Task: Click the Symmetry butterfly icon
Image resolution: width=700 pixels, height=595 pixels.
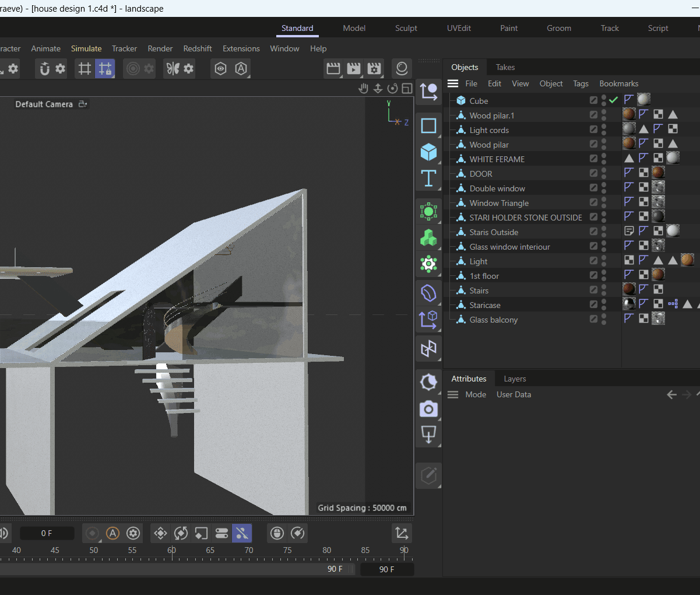Action: (173, 69)
